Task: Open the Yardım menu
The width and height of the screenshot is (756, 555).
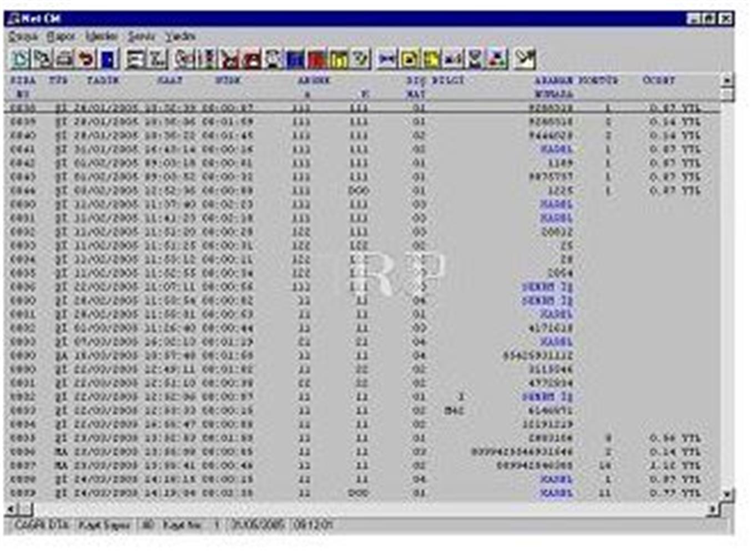Action: pyautogui.click(x=180, y=37)
